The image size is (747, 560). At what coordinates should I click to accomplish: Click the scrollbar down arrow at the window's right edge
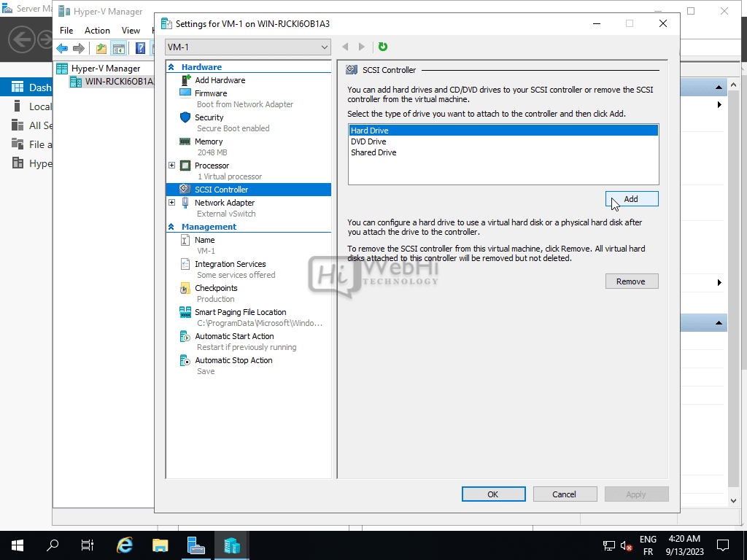(x=733, y=500)
